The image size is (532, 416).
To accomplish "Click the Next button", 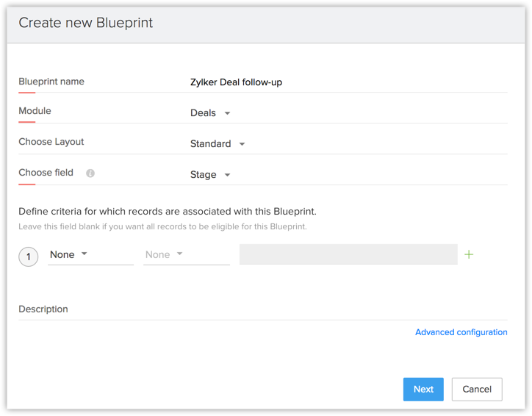I will click(423, 390).
